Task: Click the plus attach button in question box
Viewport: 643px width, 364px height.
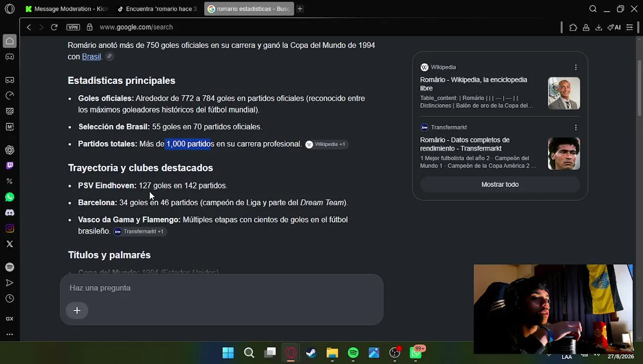Action: (x=77, y=311)
